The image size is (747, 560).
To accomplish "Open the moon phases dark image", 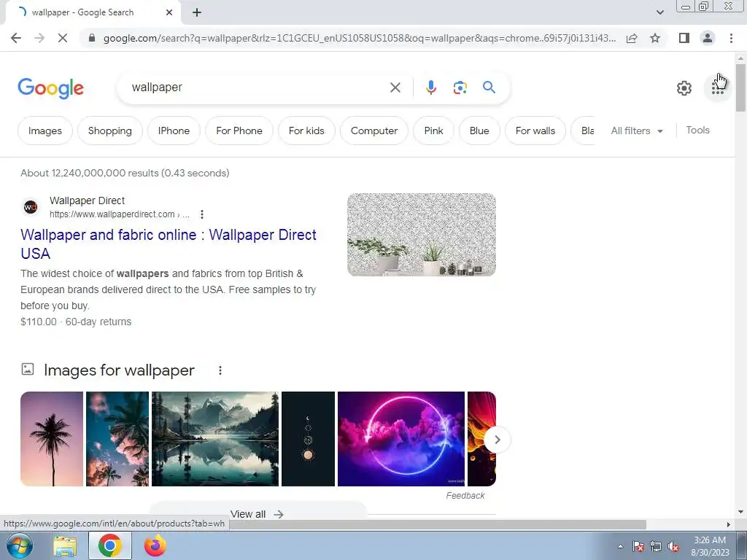I will (309, 439).
